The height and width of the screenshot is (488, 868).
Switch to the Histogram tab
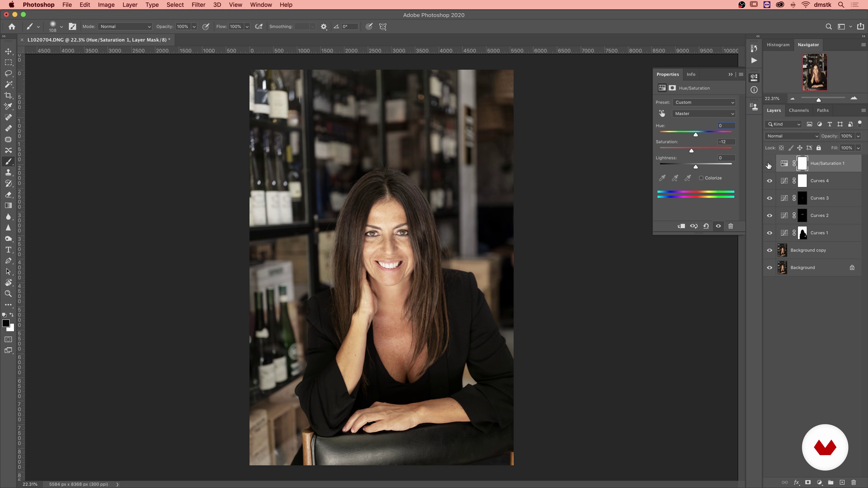click(778, 45)
